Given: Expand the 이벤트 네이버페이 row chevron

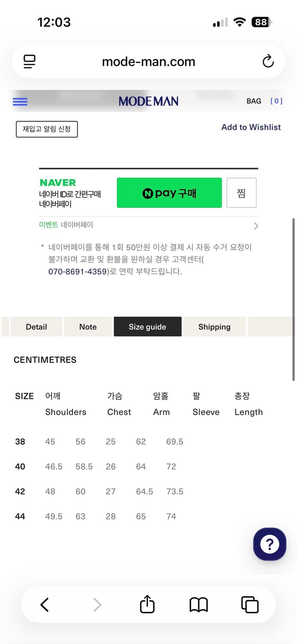Looking at the screenshot, I should coord(256,226).
